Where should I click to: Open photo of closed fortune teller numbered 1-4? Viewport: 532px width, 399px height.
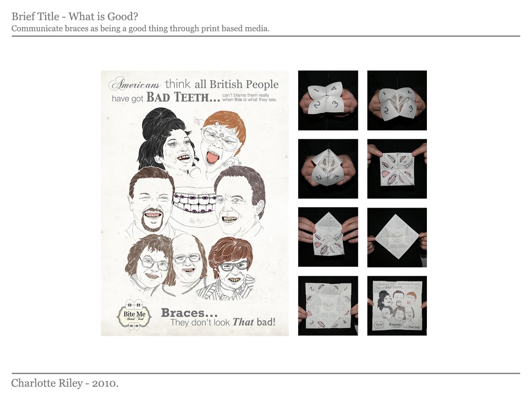pos(328,100)
